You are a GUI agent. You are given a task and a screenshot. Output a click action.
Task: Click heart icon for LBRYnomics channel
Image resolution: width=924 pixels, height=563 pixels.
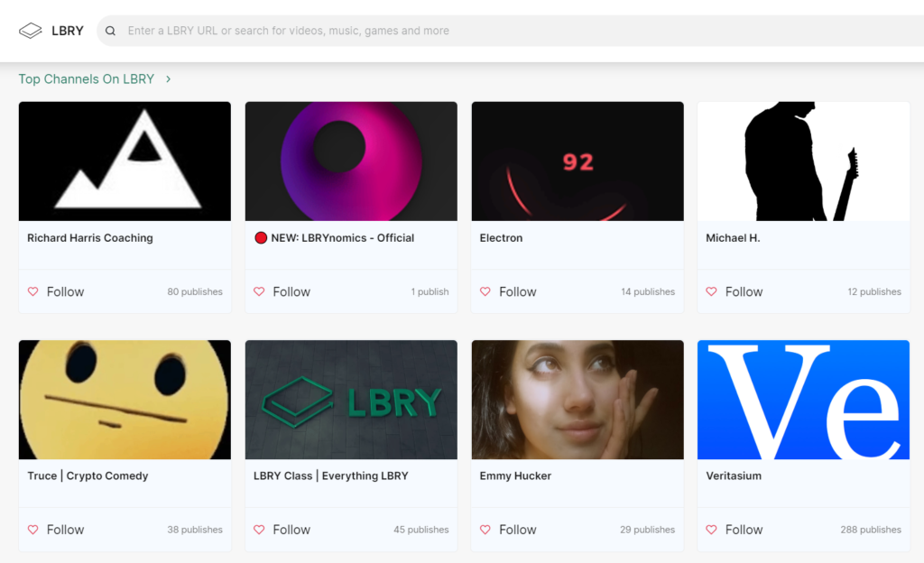(259, 291)
